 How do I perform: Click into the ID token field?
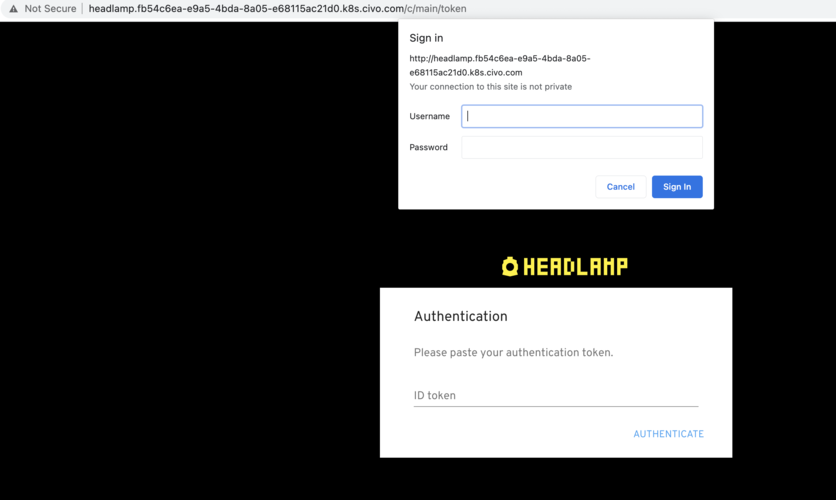[556, 396]
